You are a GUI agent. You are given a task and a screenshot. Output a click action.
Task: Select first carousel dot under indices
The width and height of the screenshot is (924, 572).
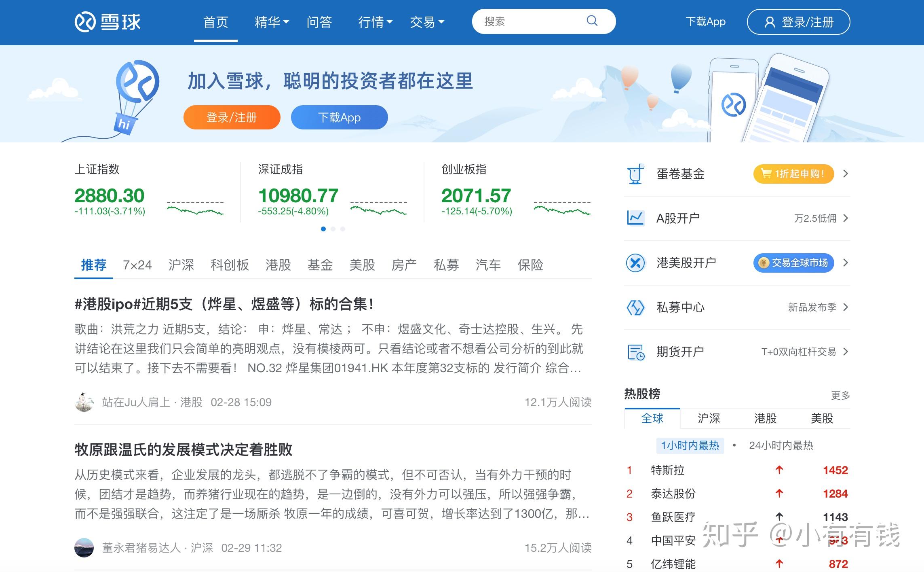323,229
